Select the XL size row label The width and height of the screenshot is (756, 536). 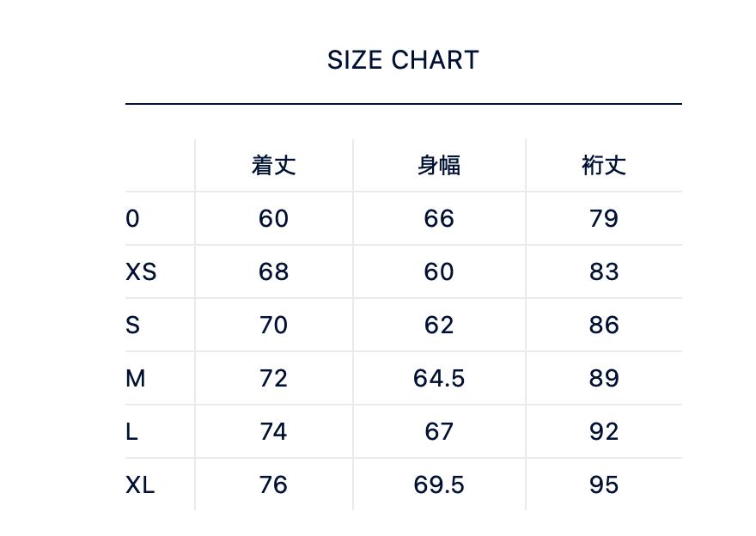(x=140, y=484)
